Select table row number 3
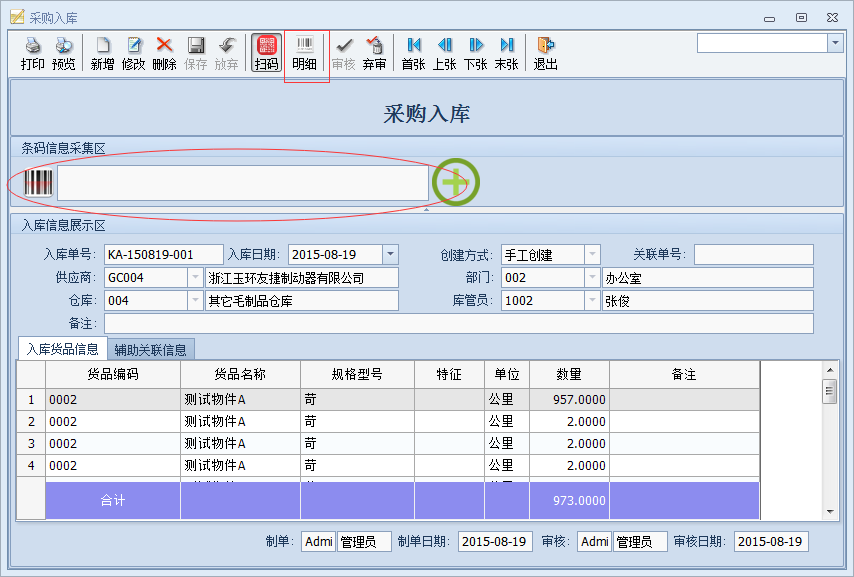 [31, 444]
